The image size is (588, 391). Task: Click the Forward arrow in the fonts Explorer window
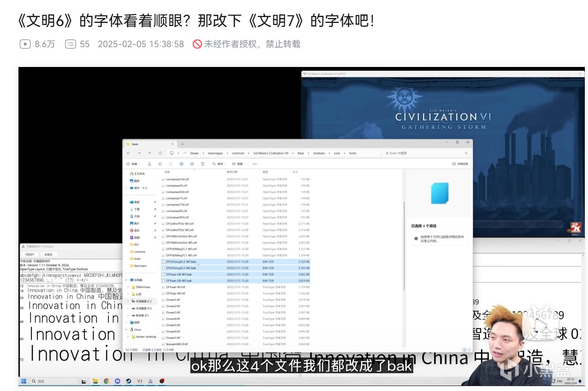click(139, 153)
